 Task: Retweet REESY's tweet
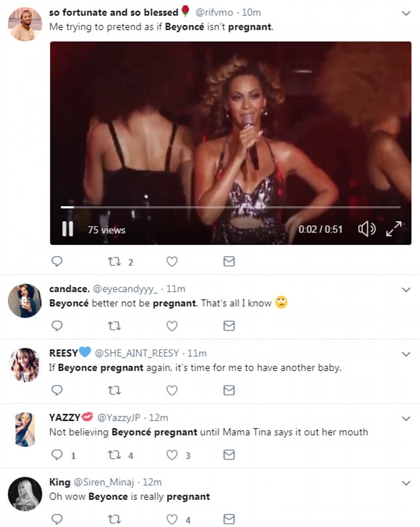115,390
